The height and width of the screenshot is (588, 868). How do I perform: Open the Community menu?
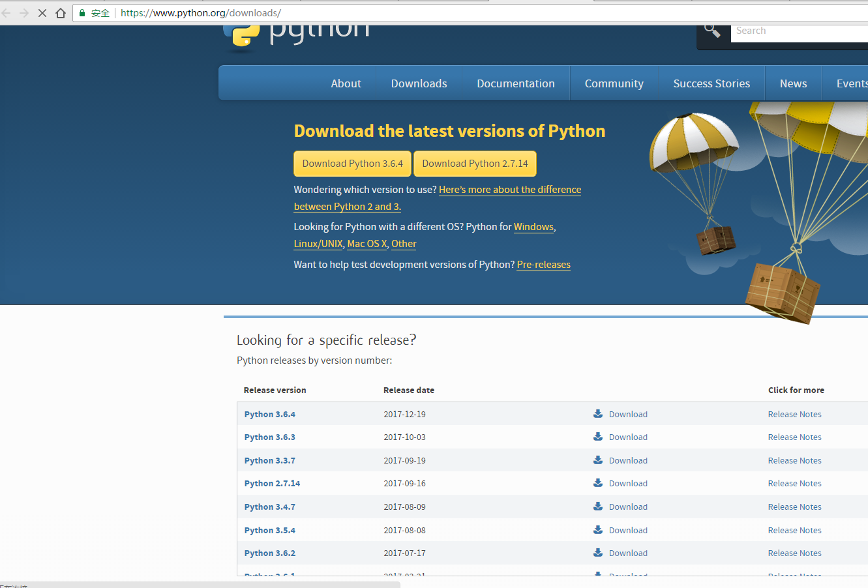(x=614, y=83)
